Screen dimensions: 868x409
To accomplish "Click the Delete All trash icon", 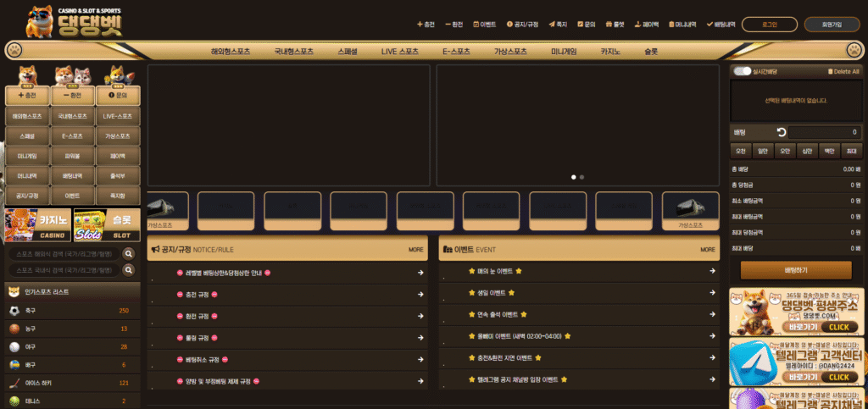I will (x=831, y=72).
